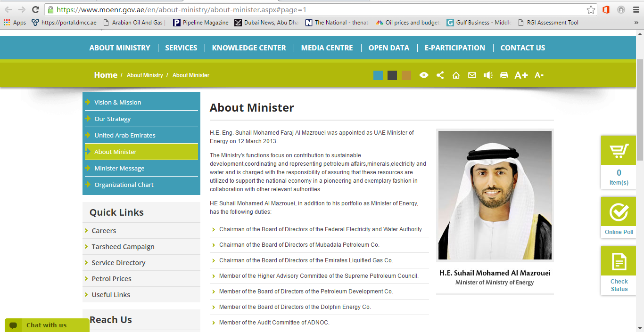Viewport: 644px width, 332px height.
Task: Click the Dolphin Energy Co. list item
Action: [x=295, y=307]
